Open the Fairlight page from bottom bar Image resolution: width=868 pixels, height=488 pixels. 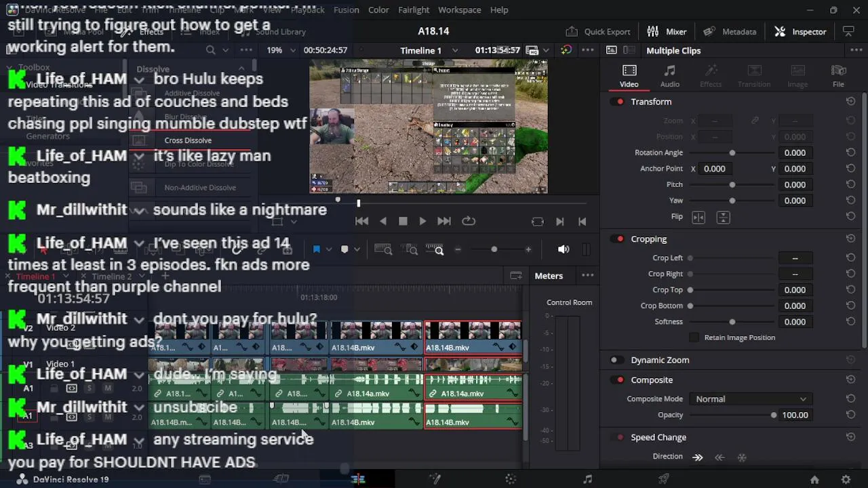587,479
